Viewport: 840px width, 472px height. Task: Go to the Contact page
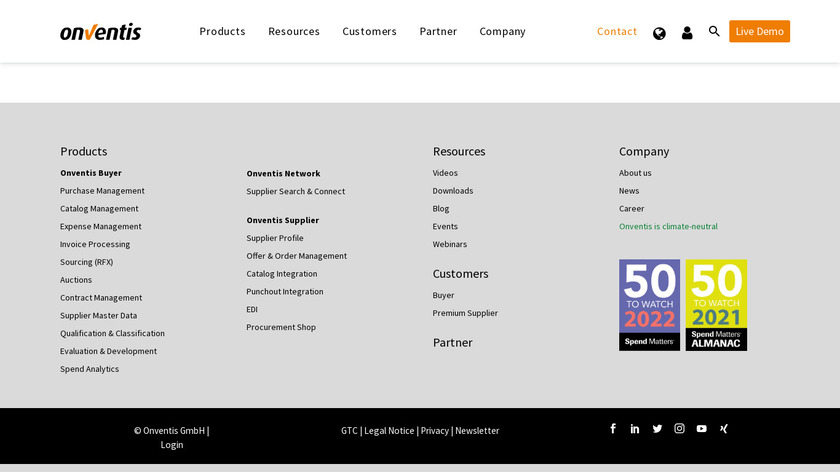617,31
